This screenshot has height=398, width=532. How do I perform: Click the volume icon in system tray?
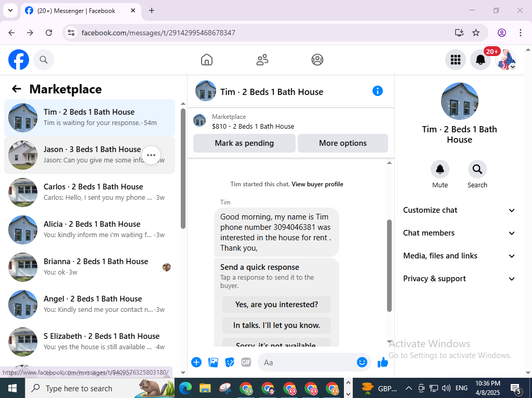(x=446, y=388)
